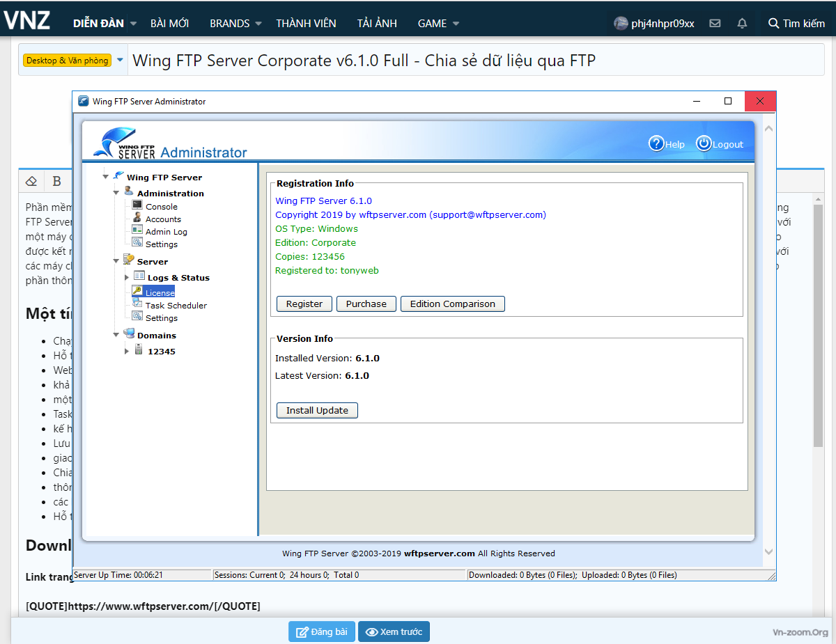Collapse the Wing FTP Server root node
The image size is (836, 644).
[x=105, y=177]
